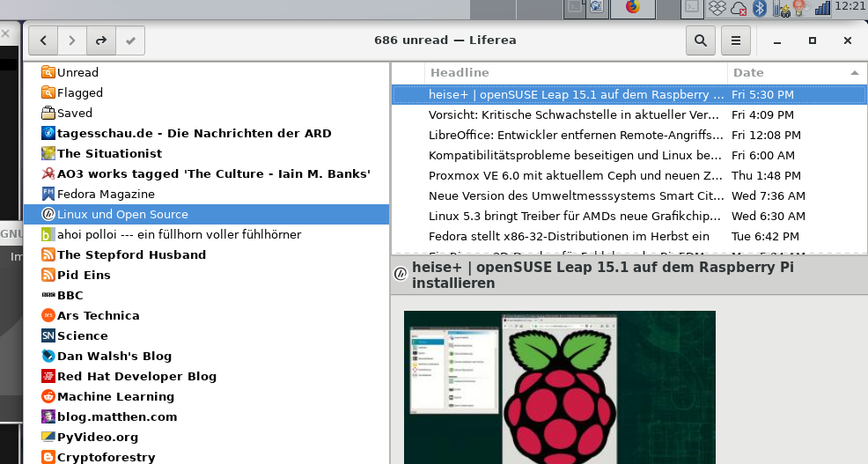Click the Unread folder icon
Screen dimensions: 868x464
[48, 72]
